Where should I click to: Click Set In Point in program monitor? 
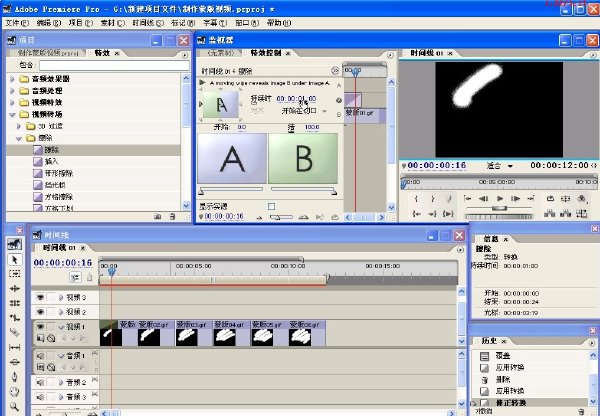[416, 199]
